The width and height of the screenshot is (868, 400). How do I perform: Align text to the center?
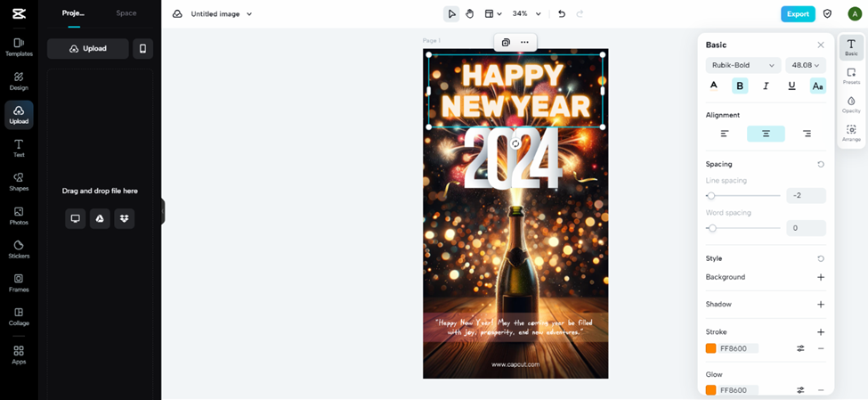click(x=766, y=134)
